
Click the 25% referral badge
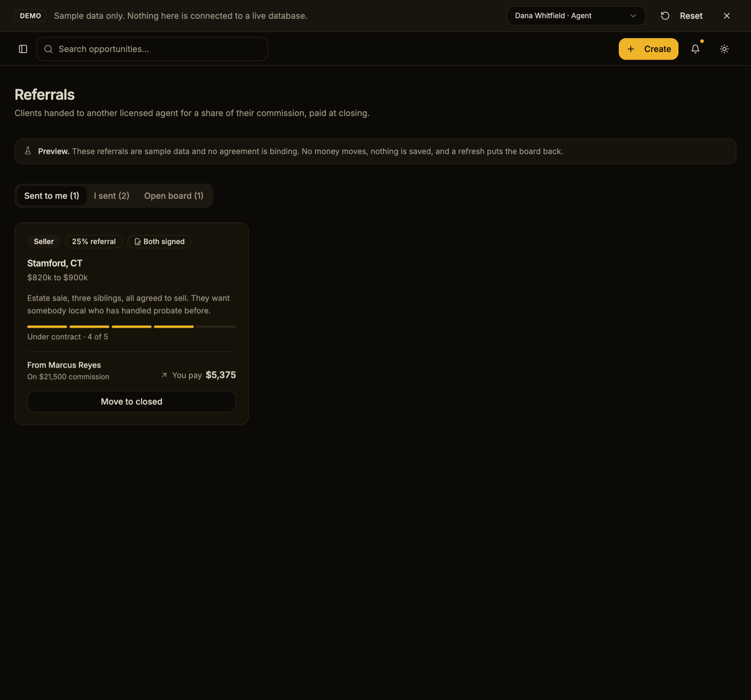click(x=94, y=242)
